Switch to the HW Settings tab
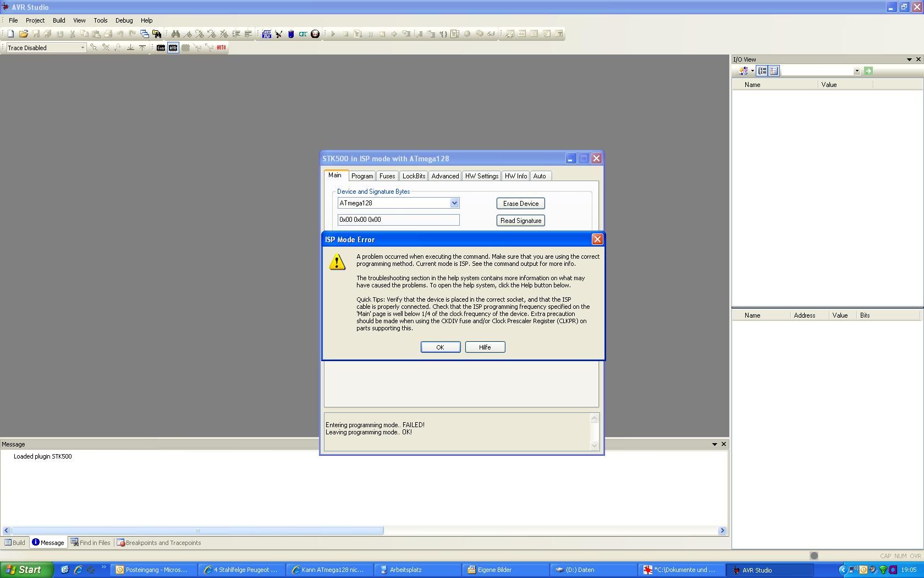 click(482, 176)
